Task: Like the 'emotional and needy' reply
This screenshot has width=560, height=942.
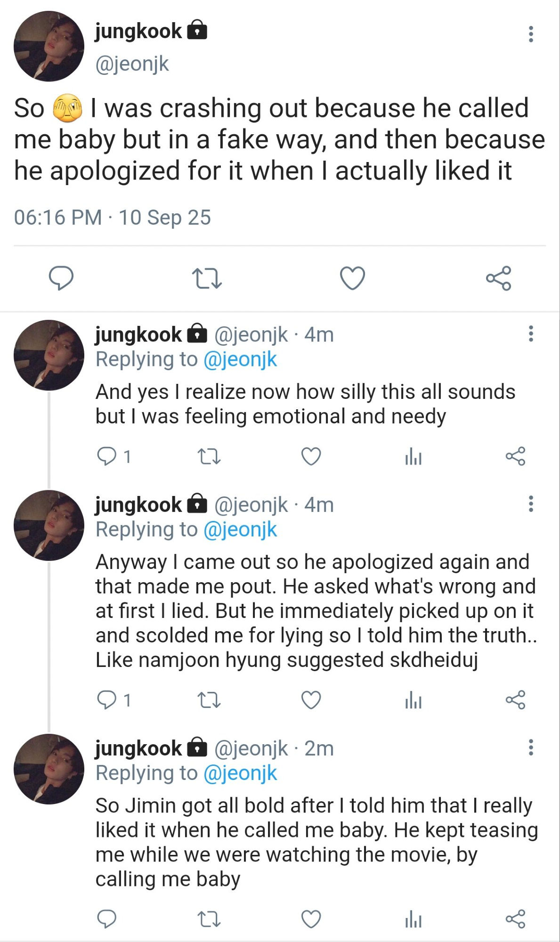Action: click(x=311, y=456)
